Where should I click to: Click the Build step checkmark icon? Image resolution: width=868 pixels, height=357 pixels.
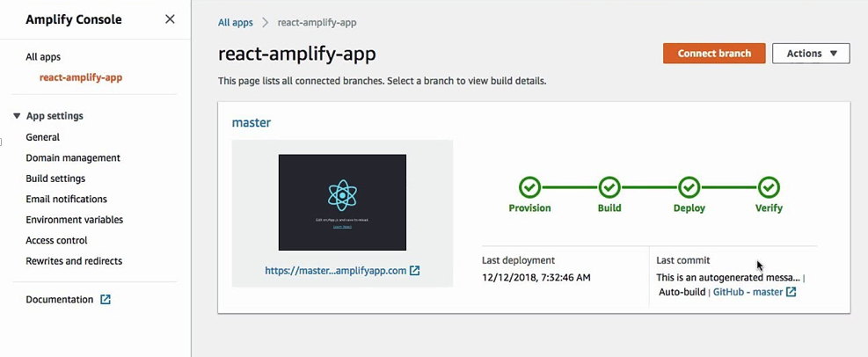(x=609, y=187)
